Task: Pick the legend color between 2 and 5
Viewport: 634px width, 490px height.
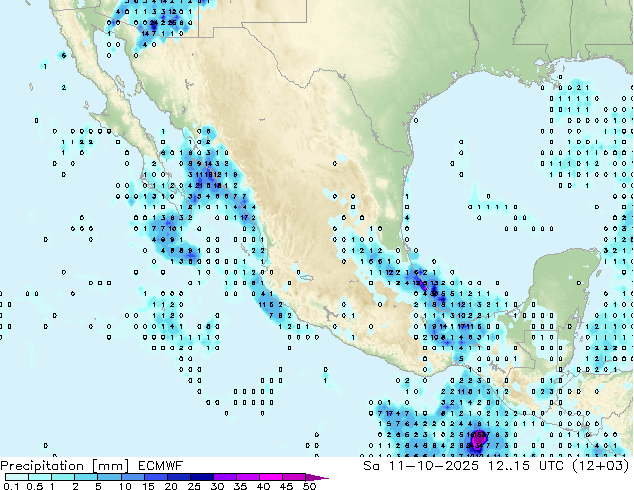Action: pos(86,477)
